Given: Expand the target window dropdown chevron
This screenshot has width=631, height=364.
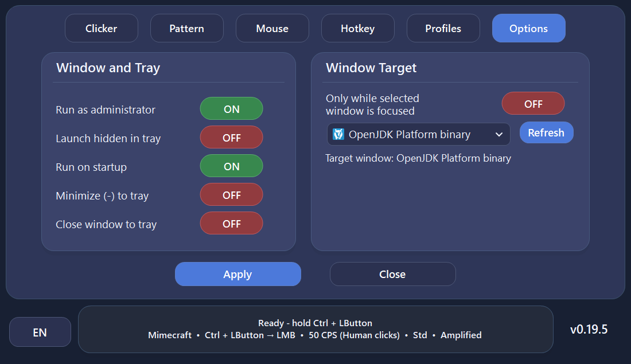Looking at the screenshot, I should pyautogui.click(x=499, y=134).
